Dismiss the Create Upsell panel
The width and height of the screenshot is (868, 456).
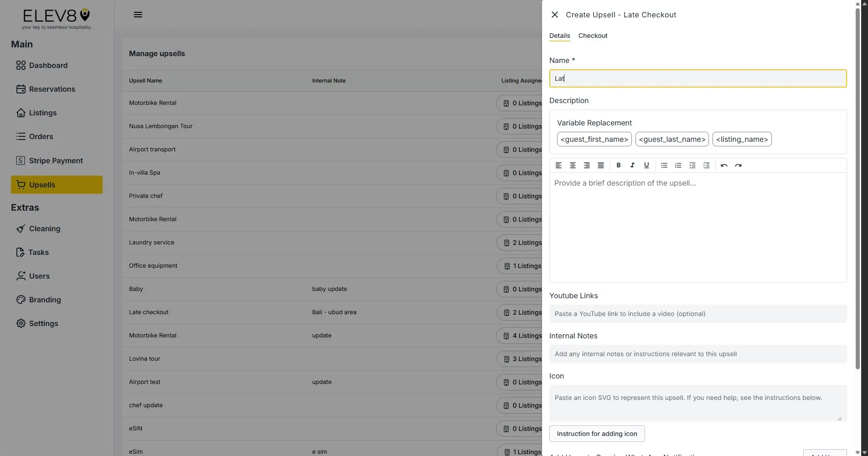[554, 14]
